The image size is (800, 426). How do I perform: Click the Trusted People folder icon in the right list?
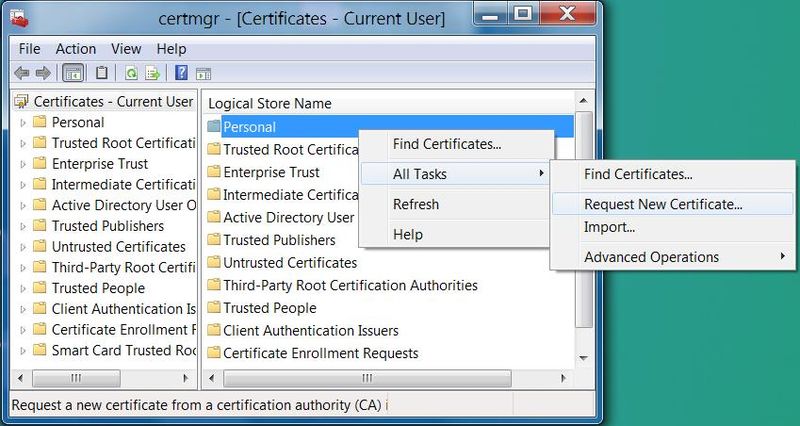point(214,308)
